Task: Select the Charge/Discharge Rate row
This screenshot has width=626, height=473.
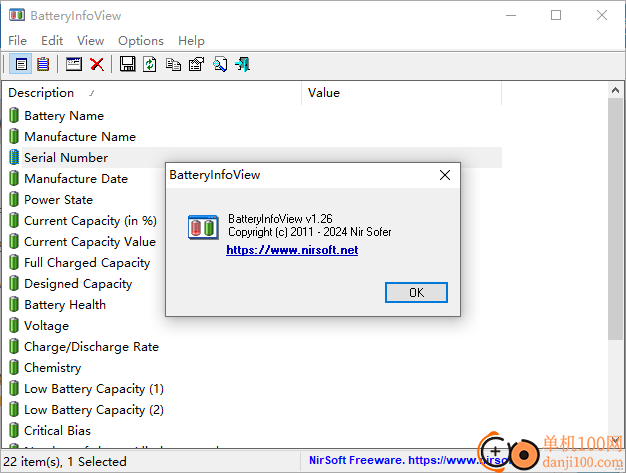Action: [x=252, y=346]
